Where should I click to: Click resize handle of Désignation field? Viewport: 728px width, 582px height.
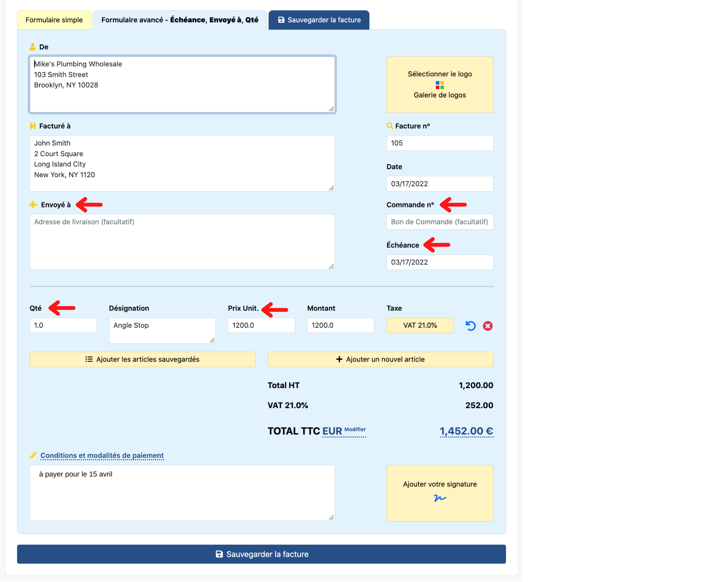point(212,340)
